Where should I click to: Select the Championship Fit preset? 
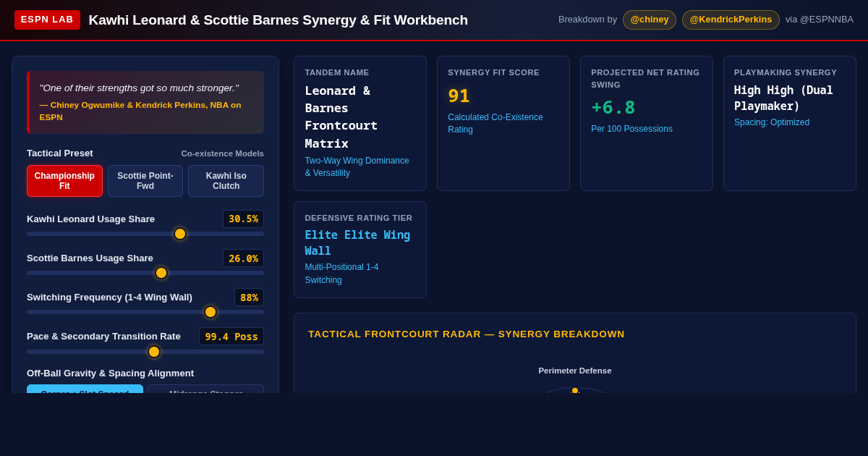click(64, 181)
